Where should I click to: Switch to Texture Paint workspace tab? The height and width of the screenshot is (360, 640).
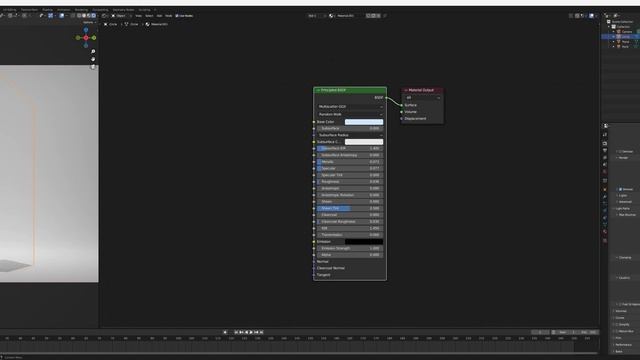coord(29,10)
